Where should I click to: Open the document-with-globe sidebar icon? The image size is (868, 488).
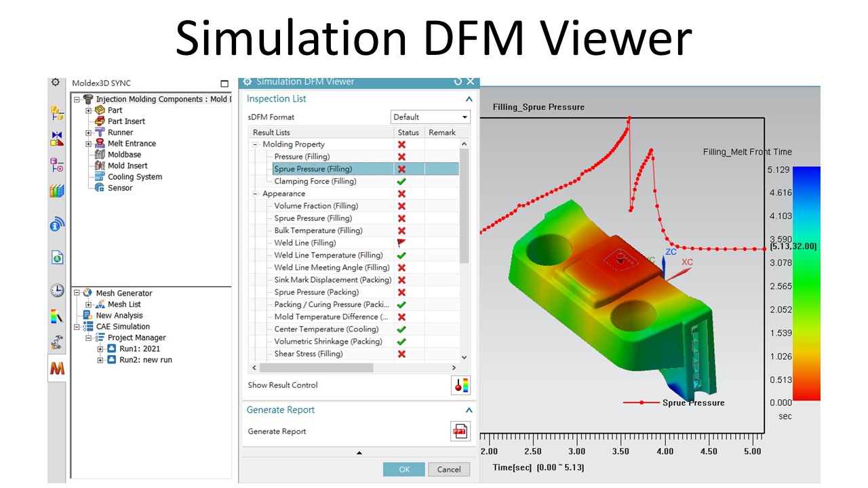coord(57,258)
